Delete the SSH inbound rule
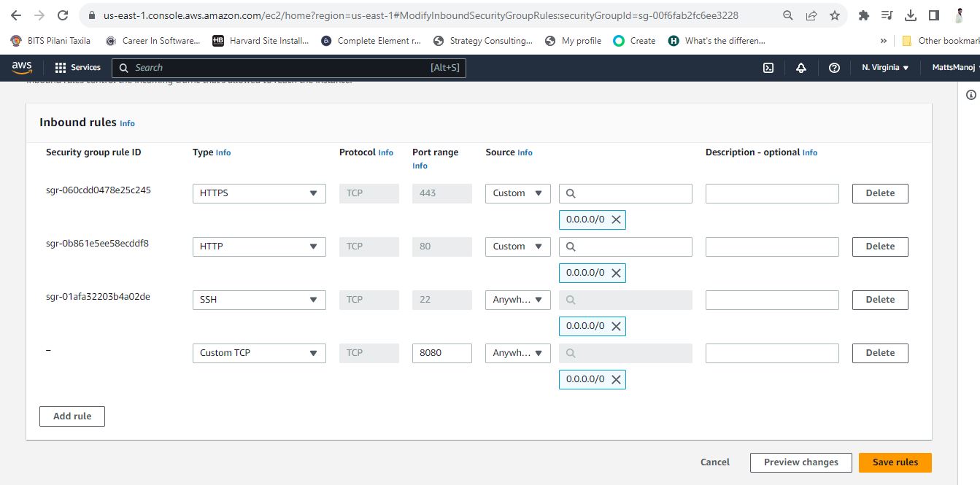This screenshot has height=485, width=980. (880, 300)
